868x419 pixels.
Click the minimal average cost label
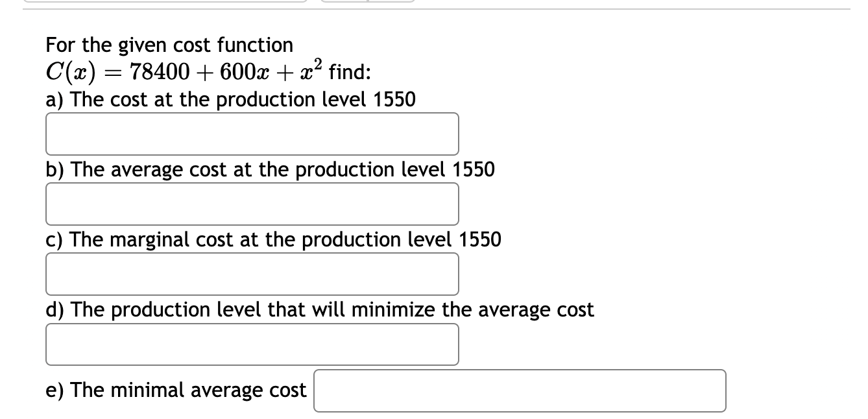tap(175, 390)
